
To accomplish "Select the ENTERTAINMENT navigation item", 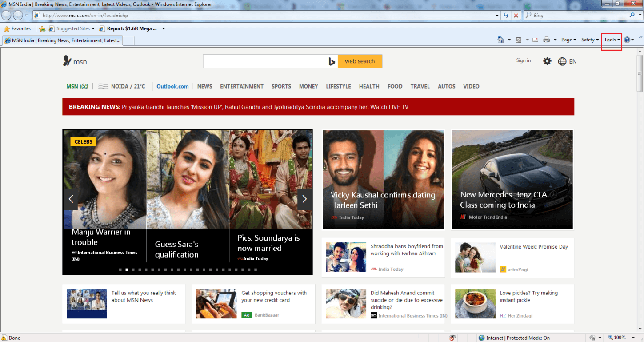I will [x=242, y=86].
